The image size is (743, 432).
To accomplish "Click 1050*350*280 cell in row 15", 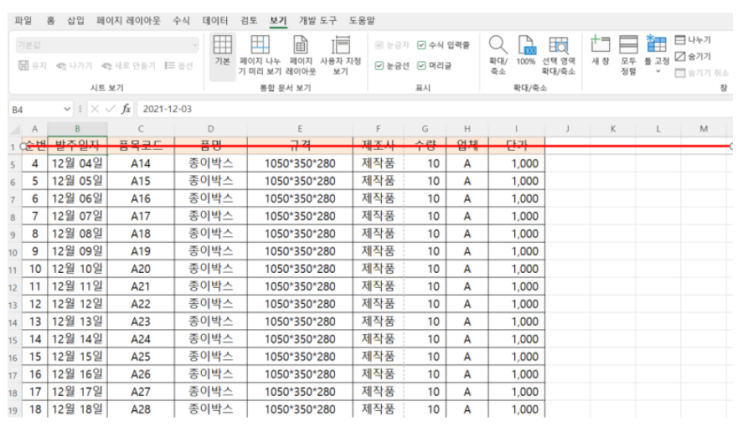I will [300, 339].
